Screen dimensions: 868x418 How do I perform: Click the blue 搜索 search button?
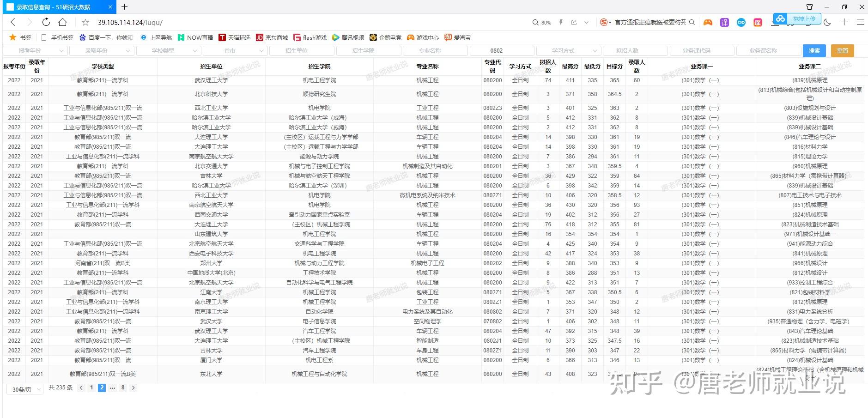click(x=814, y=51)
